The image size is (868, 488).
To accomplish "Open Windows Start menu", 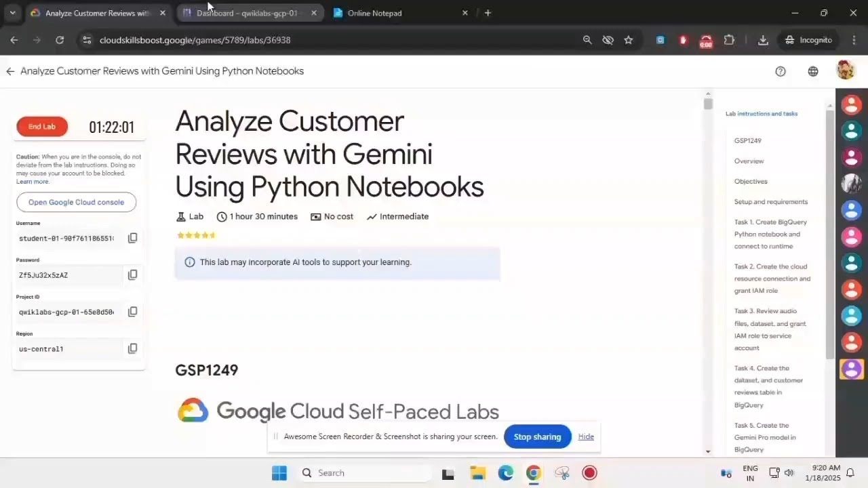I will click(x=279, y=473).
